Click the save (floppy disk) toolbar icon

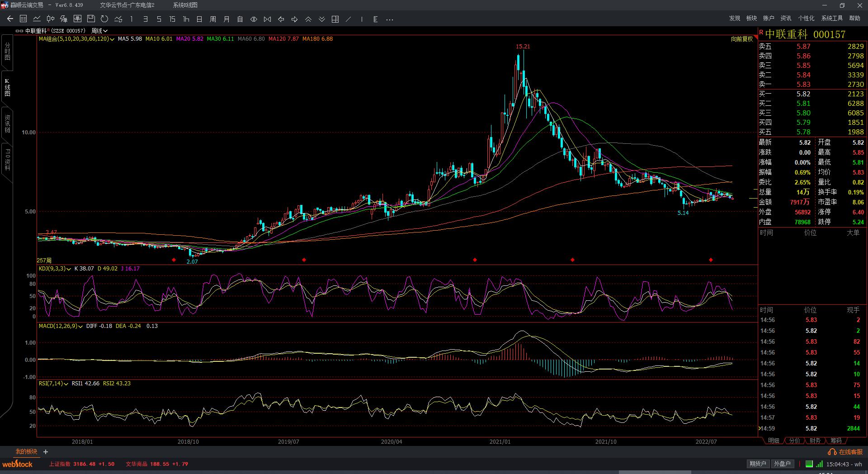pyautogui.click(x=91, y=19)
